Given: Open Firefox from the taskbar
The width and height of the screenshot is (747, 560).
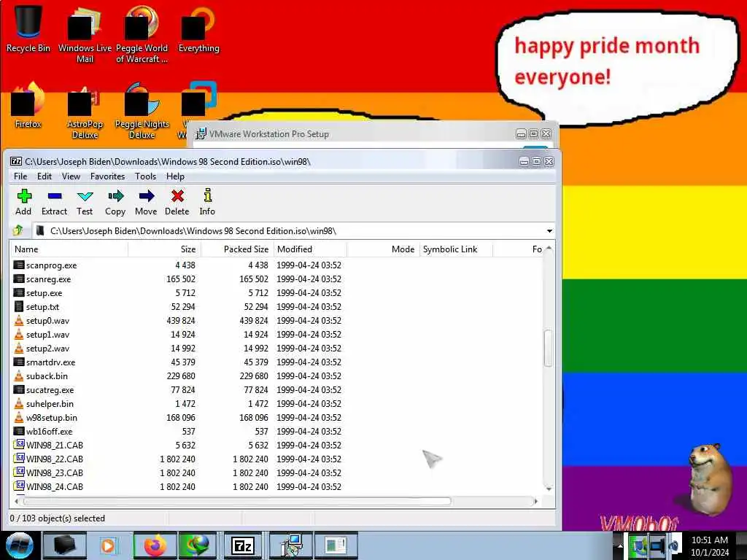Looking at the screenshot, I should (x=155, y=545).
